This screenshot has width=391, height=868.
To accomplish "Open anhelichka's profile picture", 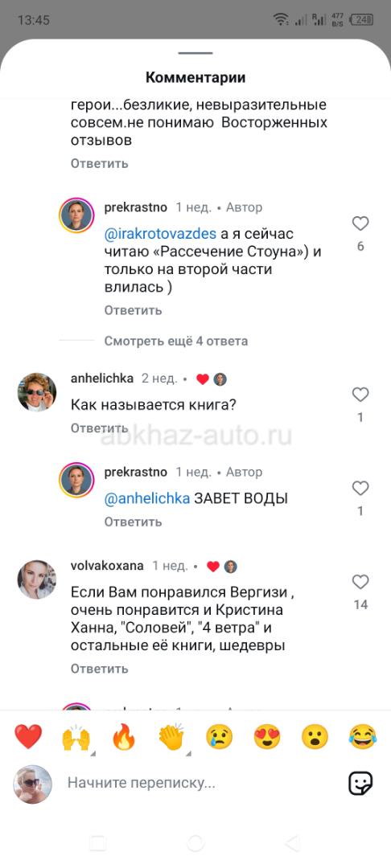I will coord(37,392).
